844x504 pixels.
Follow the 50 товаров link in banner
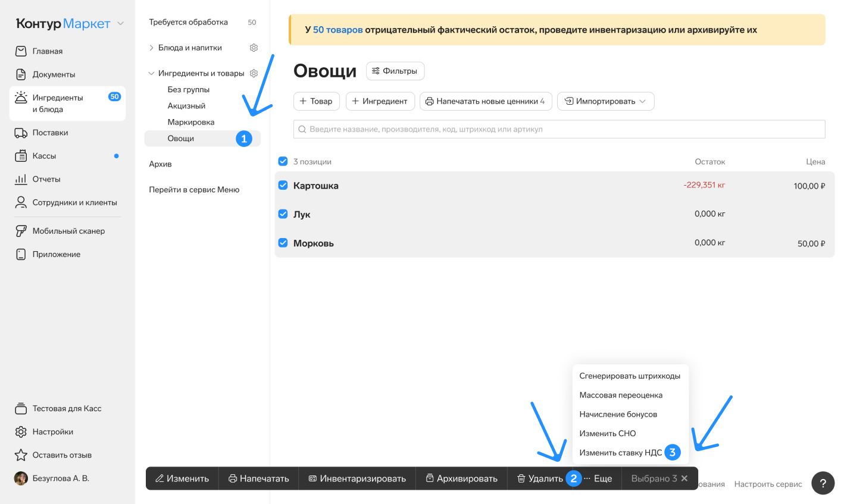[x=337, y=30]
